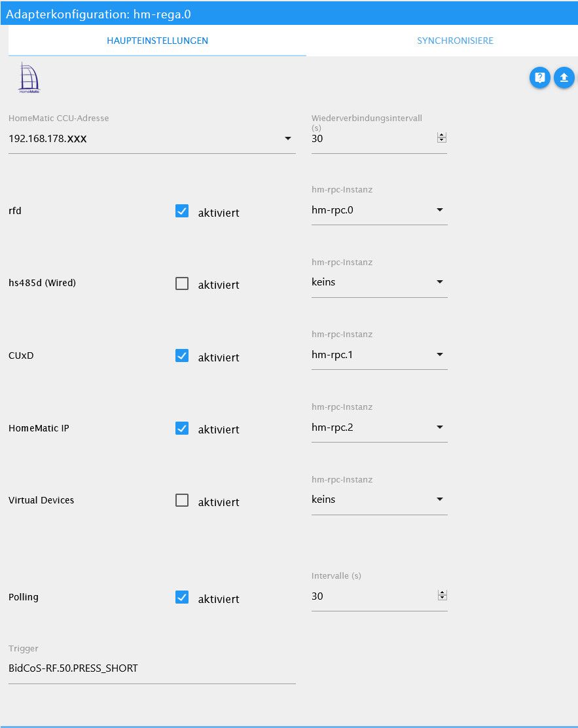Increase polling Intervalle with the up spinner arrow
The width and height of the screenshot is (578, 728).
[x=442, y=593]
